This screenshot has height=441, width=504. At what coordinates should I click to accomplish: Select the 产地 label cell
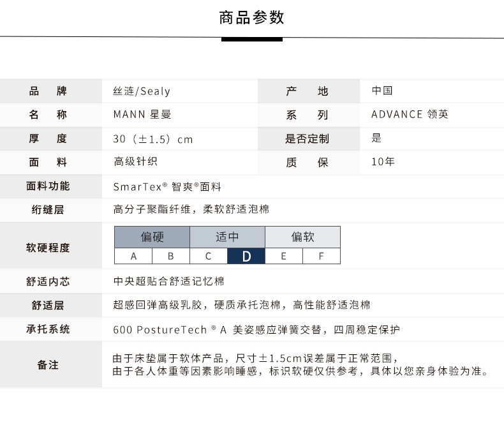point(309,91)
